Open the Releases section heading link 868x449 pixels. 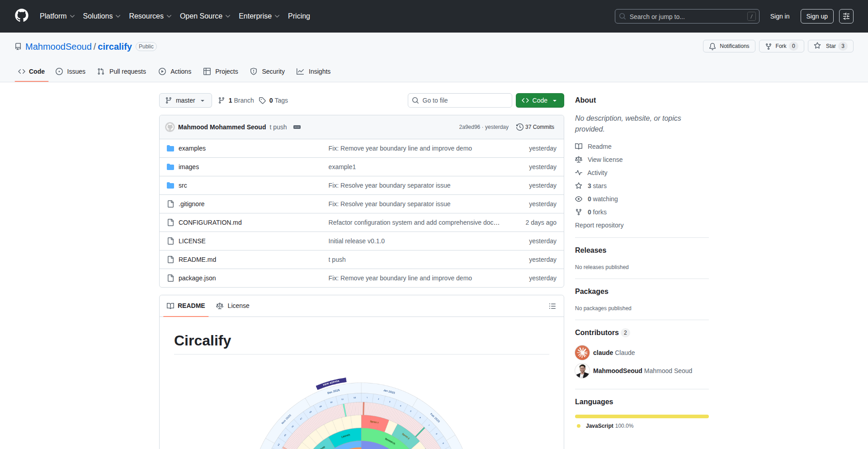(590, 250)
